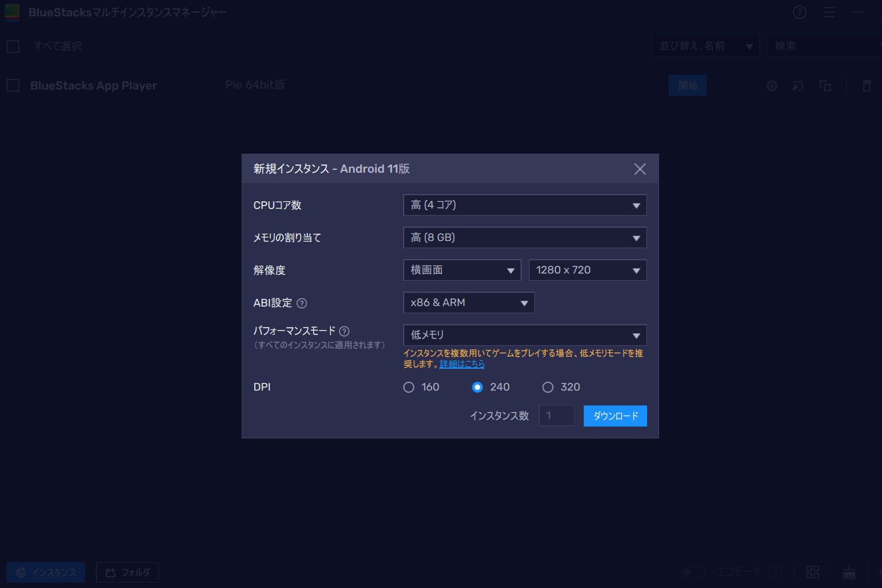The height and width of the screenshot is (588, 882).
Task: Toggle the エコモード switch
Action: (693, 572)
